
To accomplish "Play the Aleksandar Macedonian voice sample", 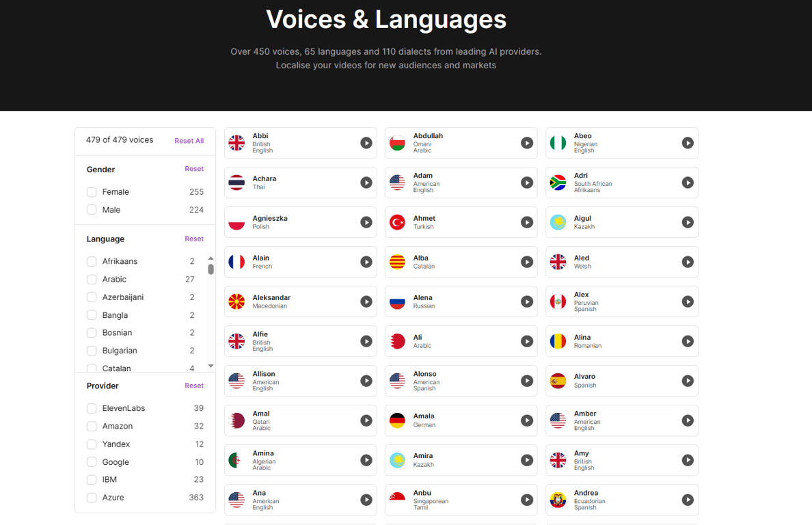I will coord(366,301).
